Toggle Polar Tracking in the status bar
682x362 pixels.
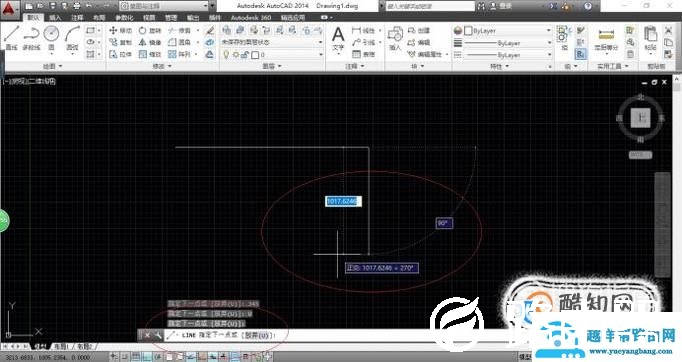pyautogui.click(x=157, y=357)
